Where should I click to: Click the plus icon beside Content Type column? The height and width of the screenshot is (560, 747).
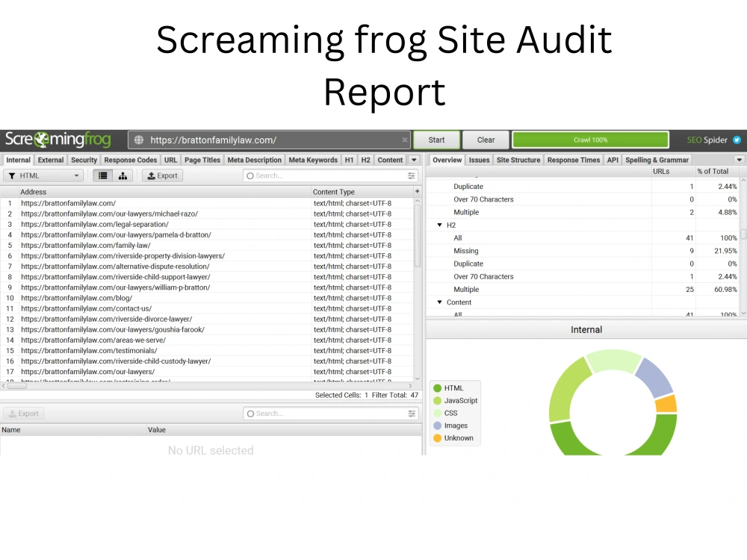click(418, 191)
